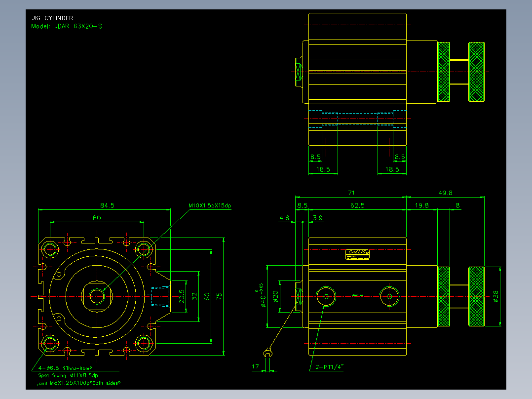This screenshot has height=399, width=532.
Task: Select the horizontal 60 dimension below 84.5
Action: click(x=97, y=218)
